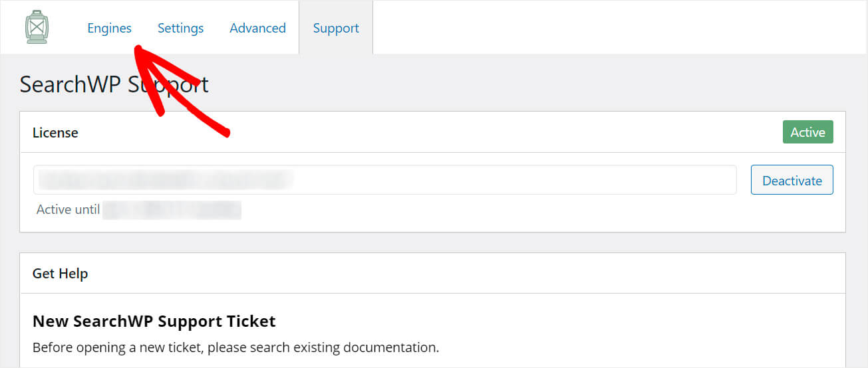
Task: Click the SearchWP Support page heading
Action: 114,85
